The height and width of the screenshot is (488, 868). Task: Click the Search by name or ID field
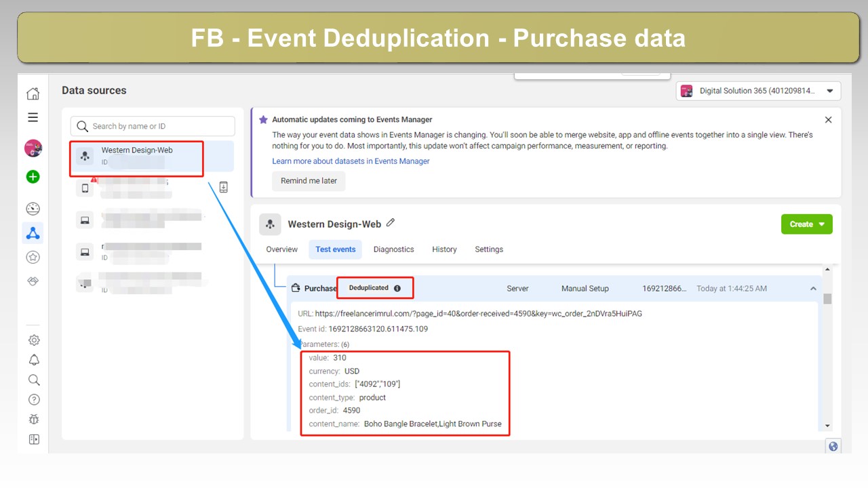coord(153,126)
